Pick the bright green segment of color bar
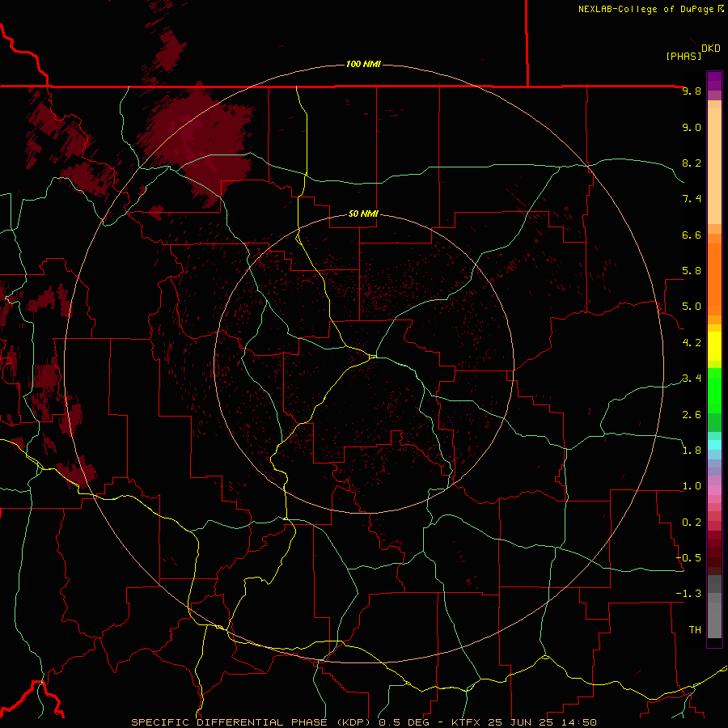This screenshot has height=728, width=728. click(714, 391)
